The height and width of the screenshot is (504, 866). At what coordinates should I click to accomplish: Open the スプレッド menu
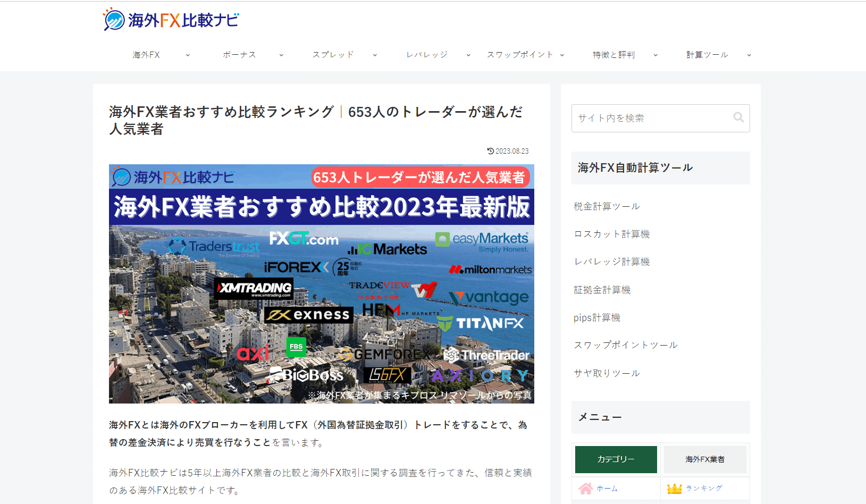click(333, 55)
